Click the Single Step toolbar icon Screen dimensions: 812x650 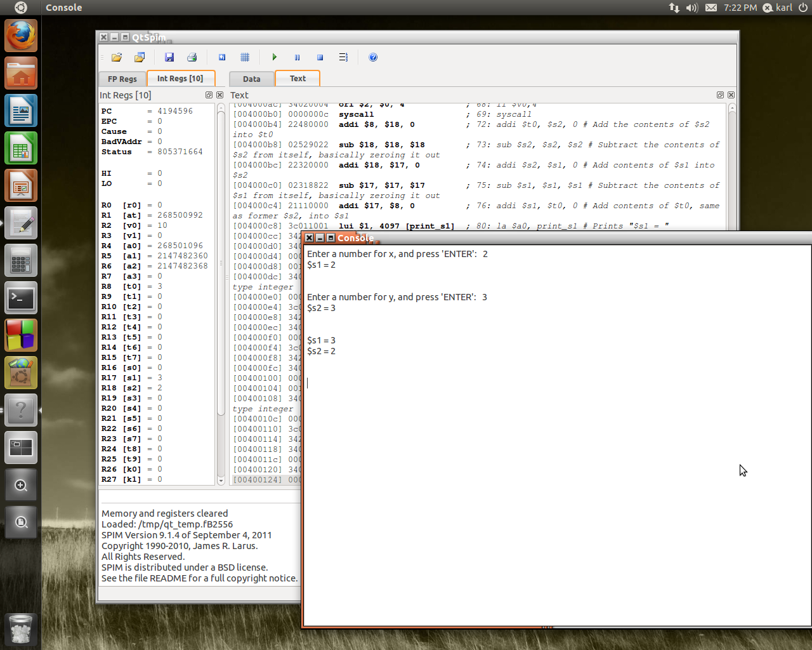tap(343, 57)
